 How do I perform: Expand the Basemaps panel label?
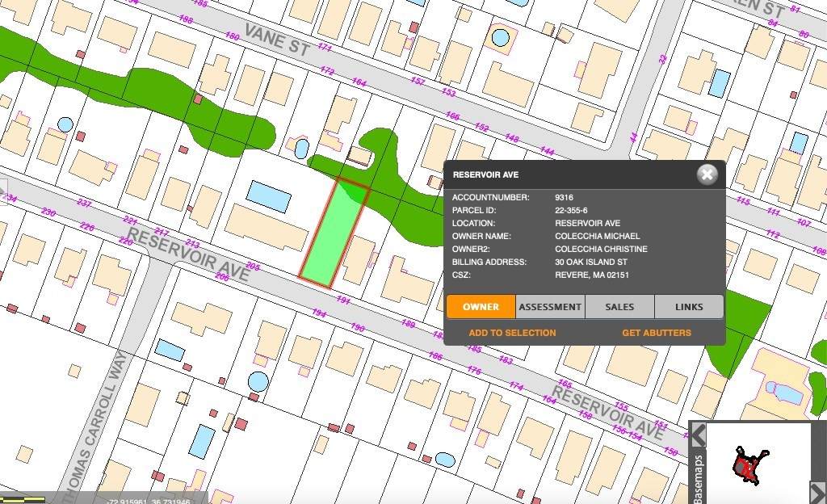point(698,479)
